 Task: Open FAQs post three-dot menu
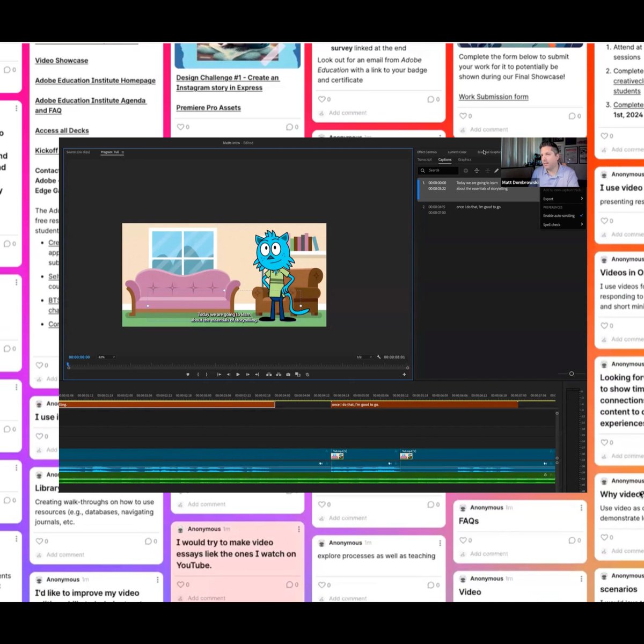[581, 507]
